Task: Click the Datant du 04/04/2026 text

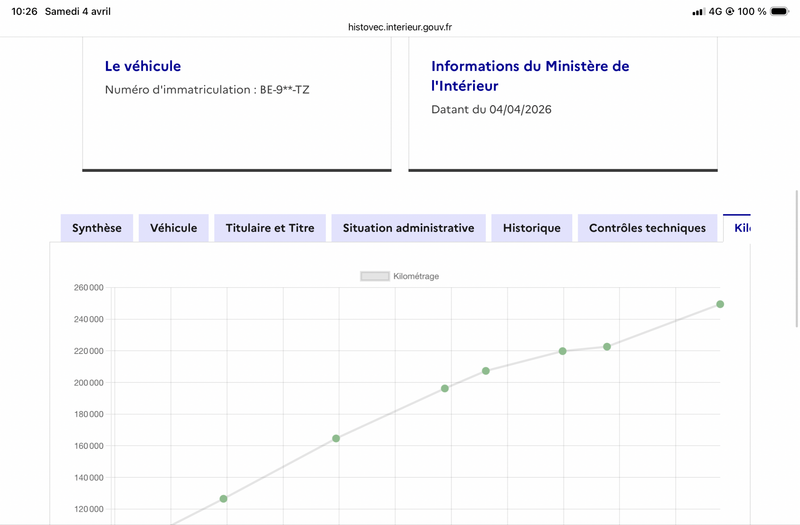Action: click(x=491, y=109)
